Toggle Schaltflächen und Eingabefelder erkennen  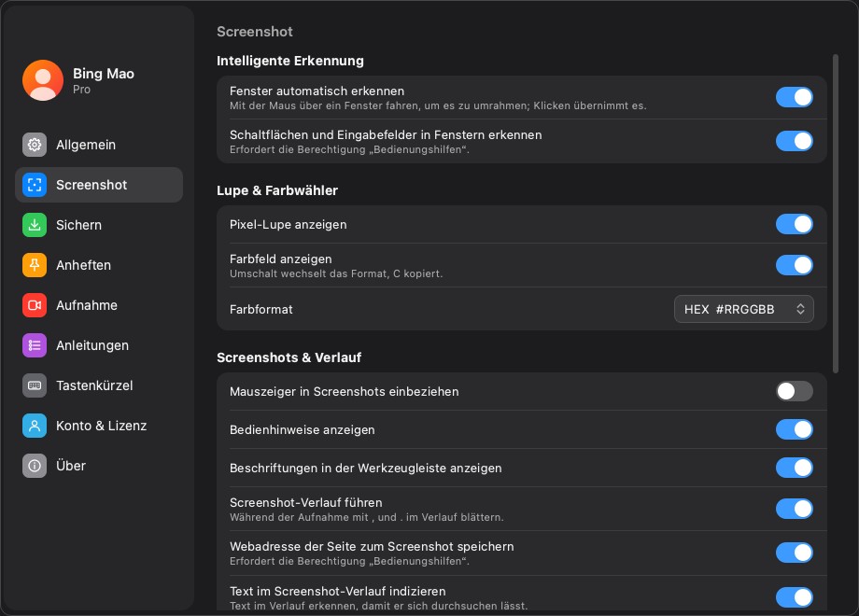(794, 141)
